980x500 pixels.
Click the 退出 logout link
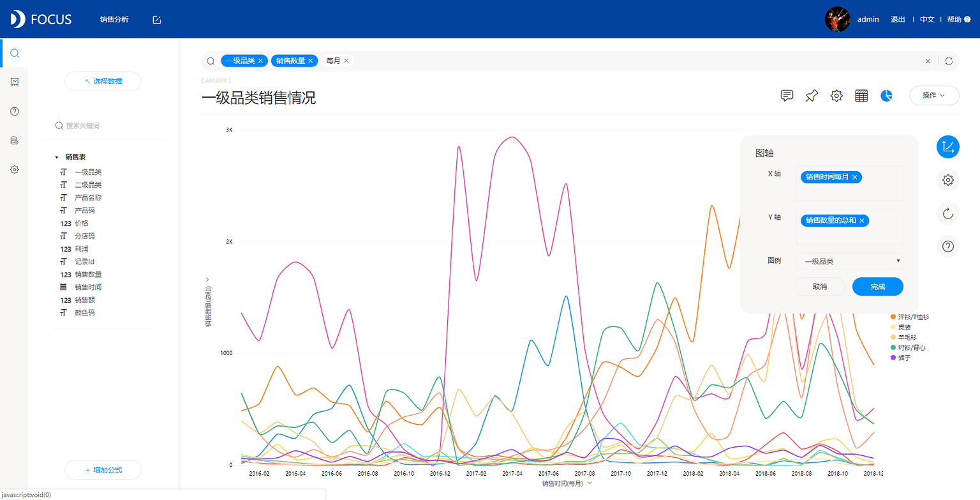click(898, 20)
